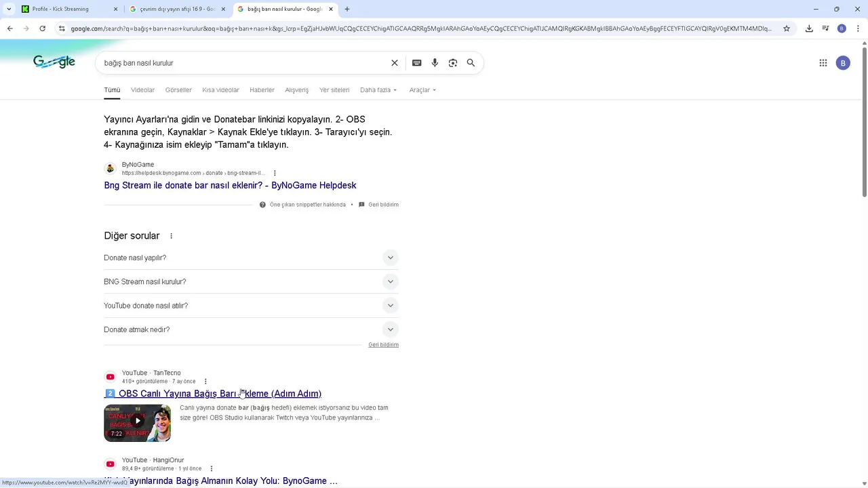
Task: Open the Chrome menu three dots
Action: tap(858, 28)
